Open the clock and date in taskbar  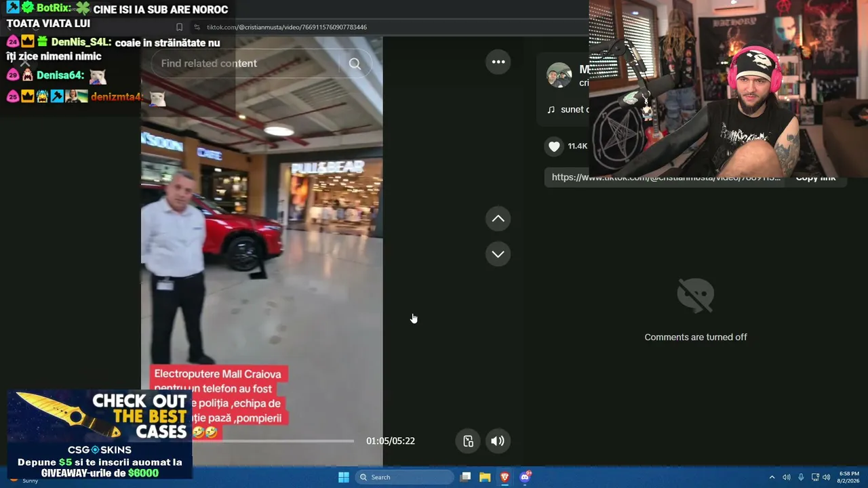pyautogui.click(x=849, y=477)
